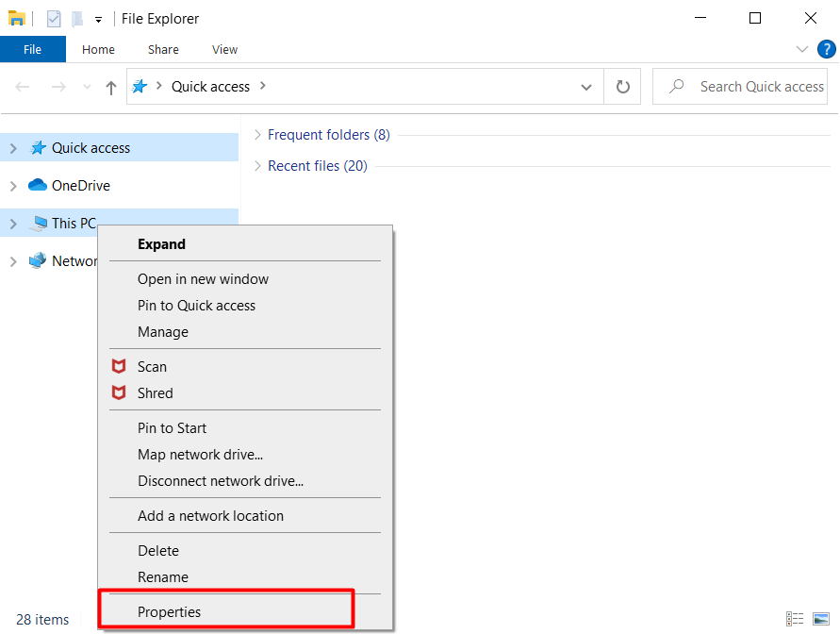The height and width of the screenshot is (634, 840).
Task: Click the refresh icon beside address bar
Action: tap(622, 86)
